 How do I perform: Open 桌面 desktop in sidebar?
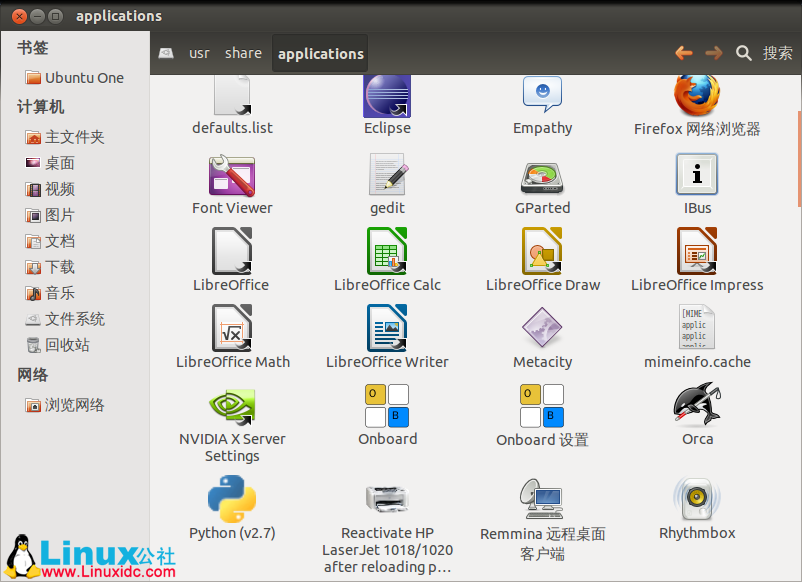50,163
